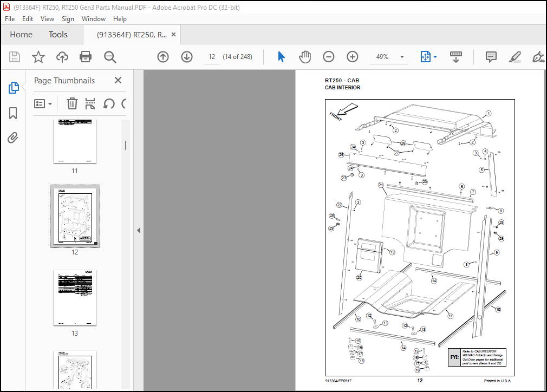Open the File menu
547x392 pixels.
point(10,19)
